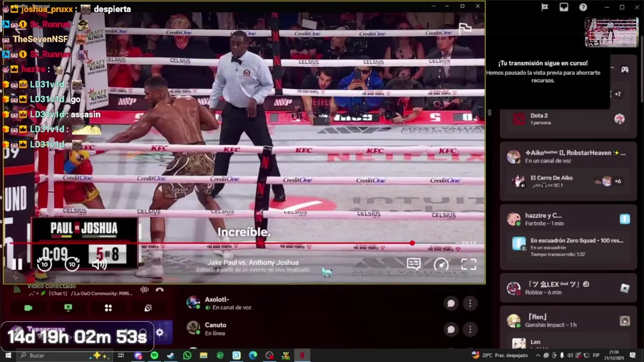The height and width of the screenshot is (362, 644).
Task: Select Canuto in the friends list
Action: (x=332, y=329)
